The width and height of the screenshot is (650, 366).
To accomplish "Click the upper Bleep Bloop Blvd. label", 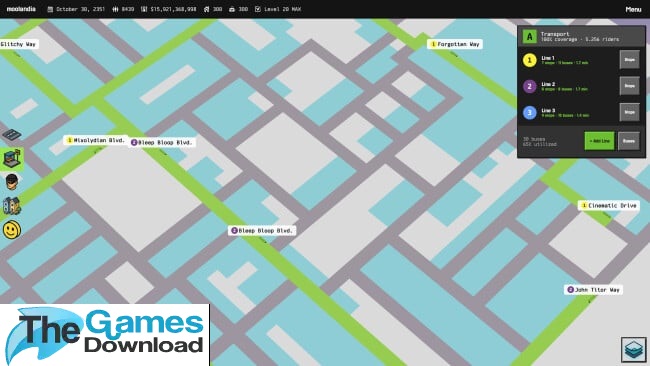I will pos(162,142).
